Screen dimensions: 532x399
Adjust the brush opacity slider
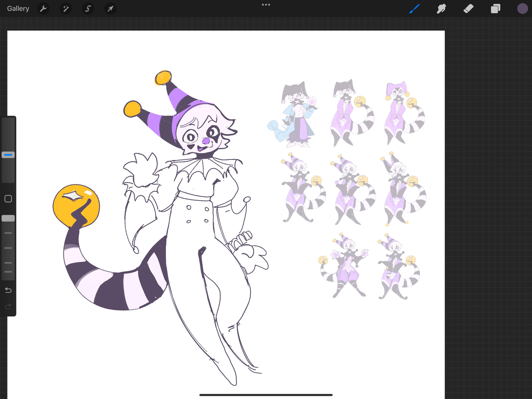tap(8, 218)
